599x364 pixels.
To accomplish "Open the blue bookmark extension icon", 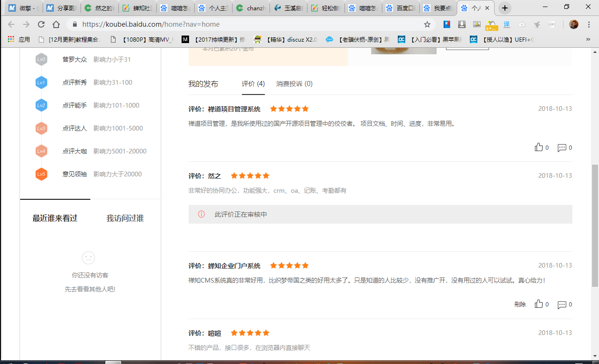I will pos(447,24).
